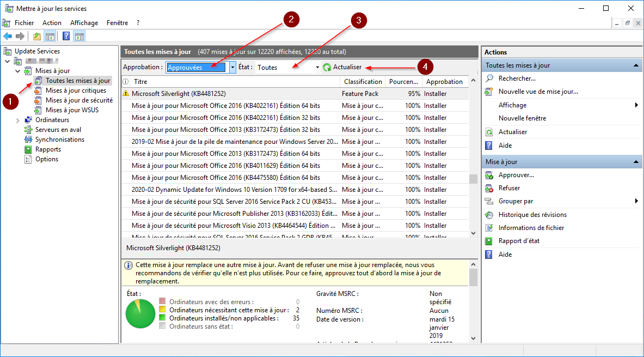Open the Fenêtre menu

pyautogui.click(x=117, y=23)
